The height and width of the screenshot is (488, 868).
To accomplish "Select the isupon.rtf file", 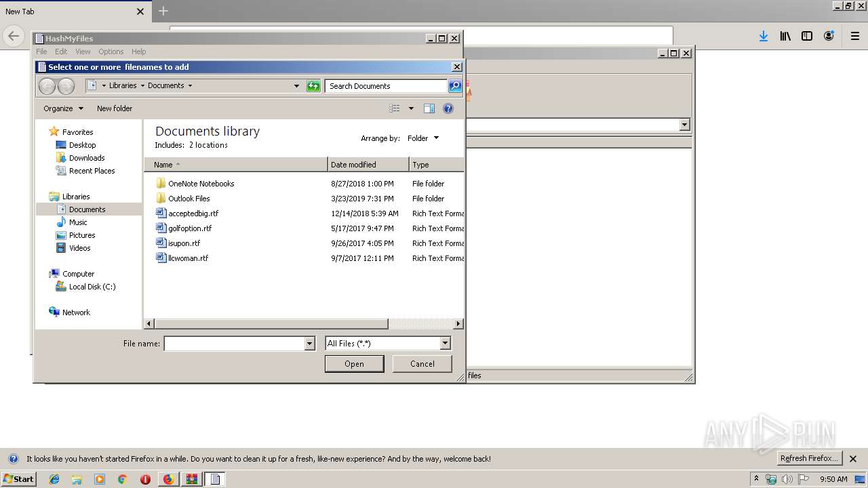I will point(184,243).
